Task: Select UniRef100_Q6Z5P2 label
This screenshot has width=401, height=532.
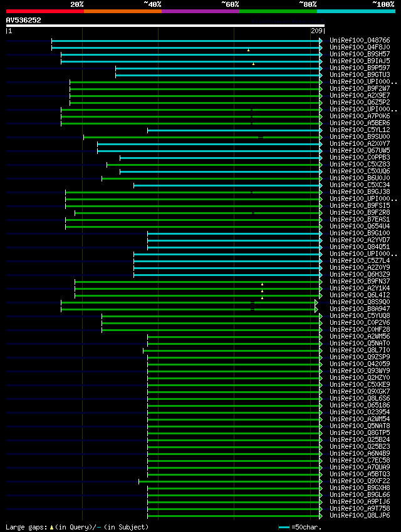Action: (360, 102)
